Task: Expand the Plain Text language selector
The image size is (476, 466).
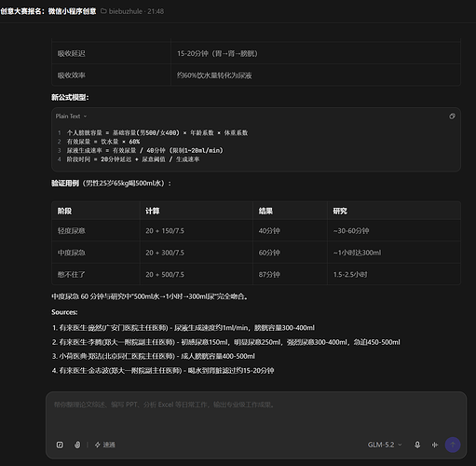Action: click(x=71, y=116)
